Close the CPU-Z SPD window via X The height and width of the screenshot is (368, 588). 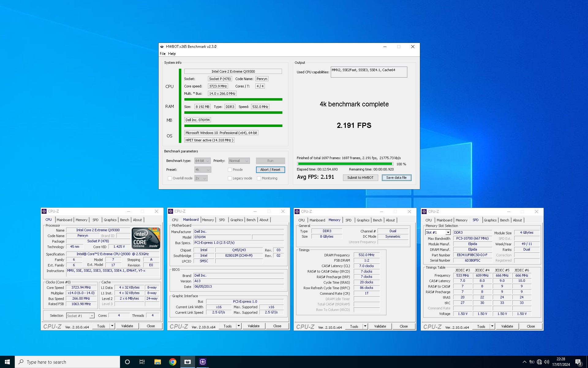click(x=536, y=212)
